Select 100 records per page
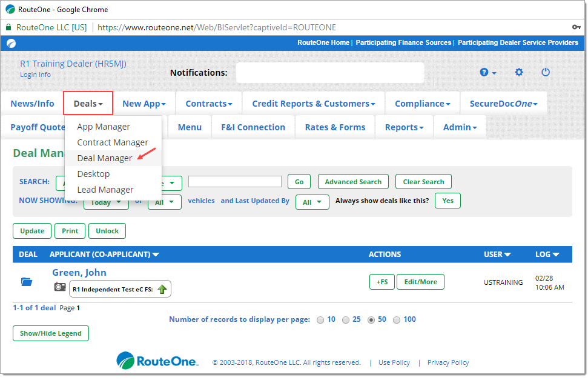The width and height of the screenshot is (588, 383). pyautogui.click(x=397, y=320)
